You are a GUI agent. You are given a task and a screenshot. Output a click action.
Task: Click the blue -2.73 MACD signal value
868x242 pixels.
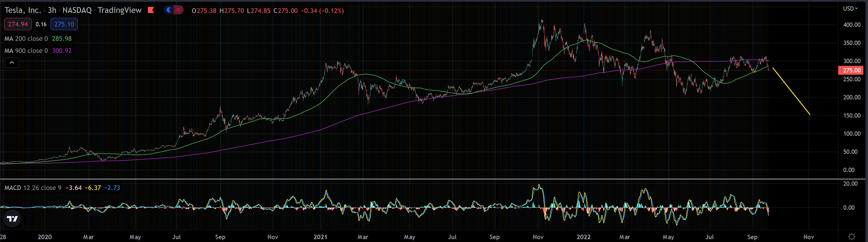point(112,188)
